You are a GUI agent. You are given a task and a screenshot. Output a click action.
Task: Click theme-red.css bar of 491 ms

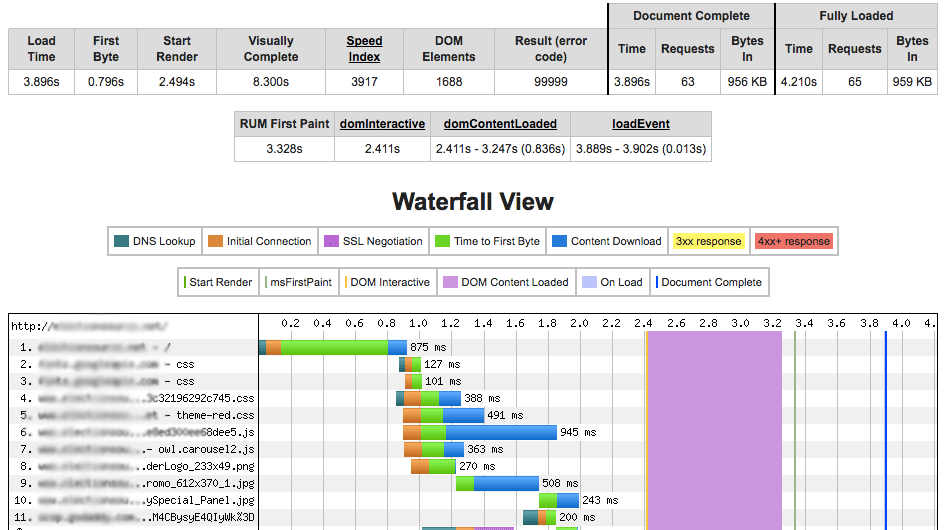click(x=444, y=415)
